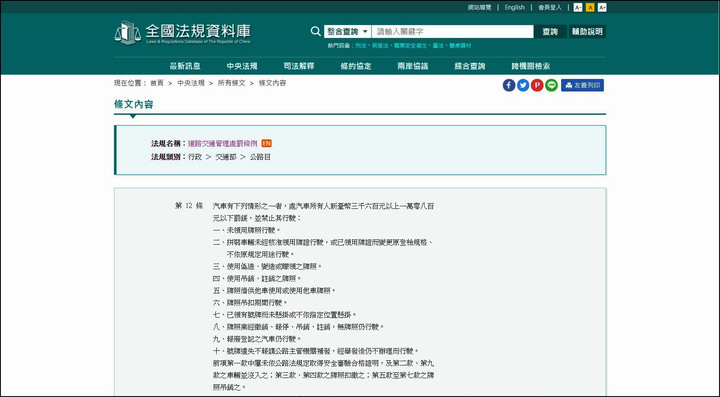Click item 六、牌照吊扣期間行駛

click(x=250, y=303)
